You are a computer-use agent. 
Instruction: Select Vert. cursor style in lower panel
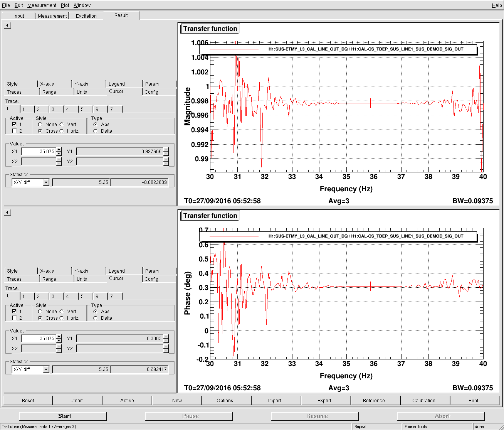point(62,312)
